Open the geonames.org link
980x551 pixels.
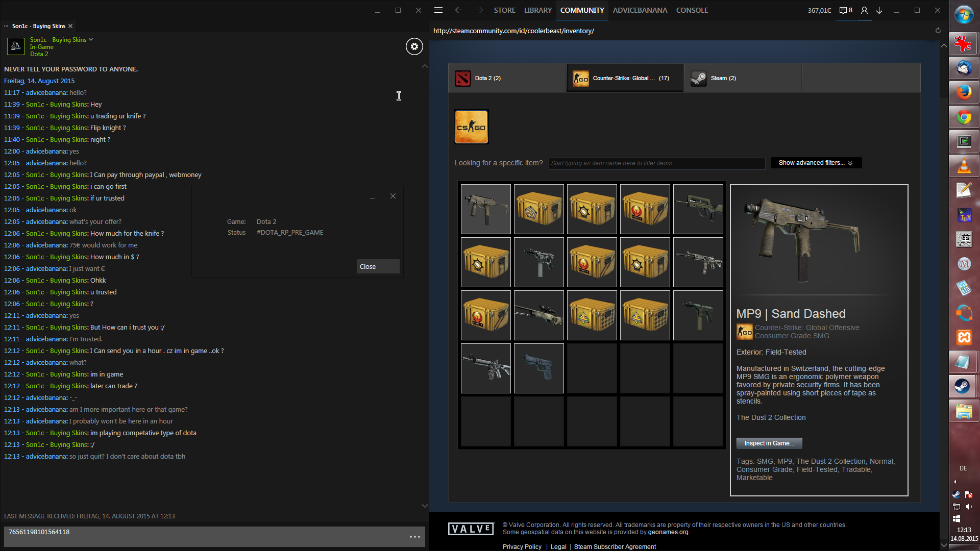pyautogui.click(x=668, y=532)
